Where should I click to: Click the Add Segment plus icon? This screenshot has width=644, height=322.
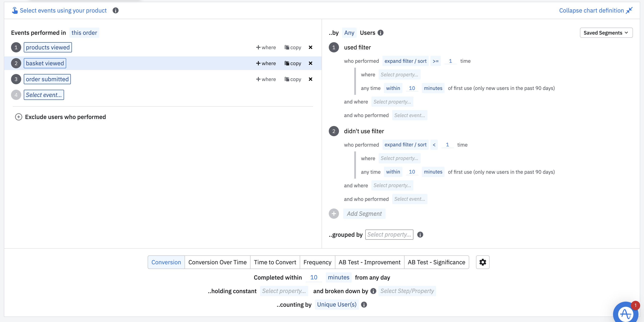(x=333, y=213)
